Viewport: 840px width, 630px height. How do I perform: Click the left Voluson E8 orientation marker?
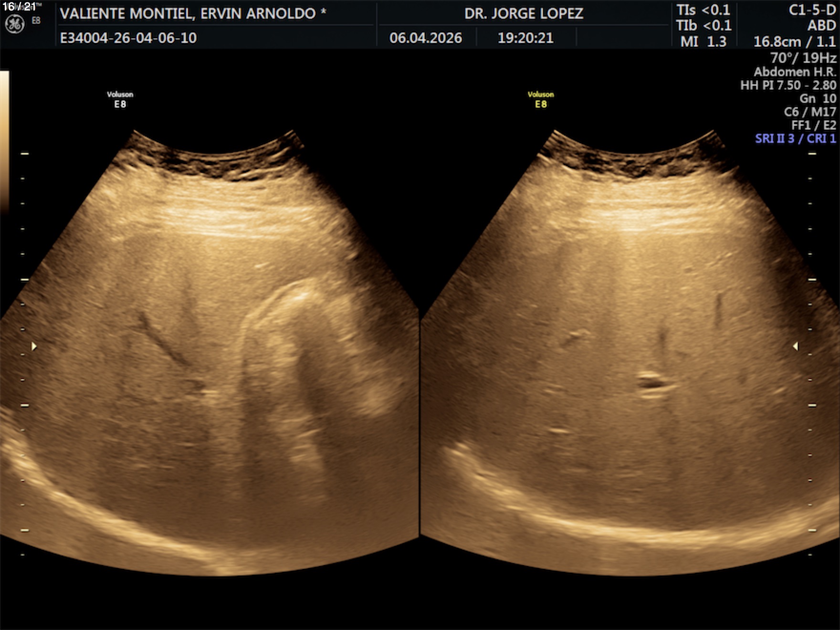click(120, 99)
